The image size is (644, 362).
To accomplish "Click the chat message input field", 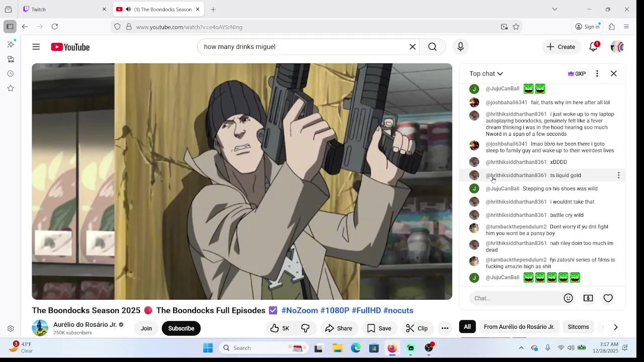I will [516, 298].
